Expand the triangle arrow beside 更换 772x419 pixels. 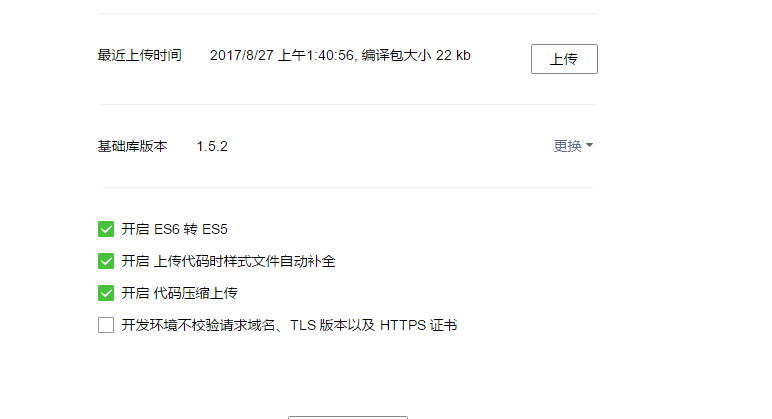pos(589,145)
